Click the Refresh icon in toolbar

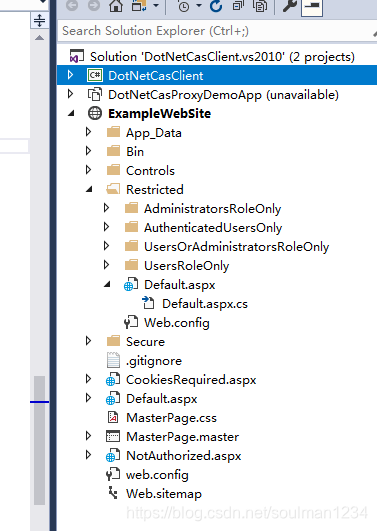pyautogui.click(x=216, y=6)
